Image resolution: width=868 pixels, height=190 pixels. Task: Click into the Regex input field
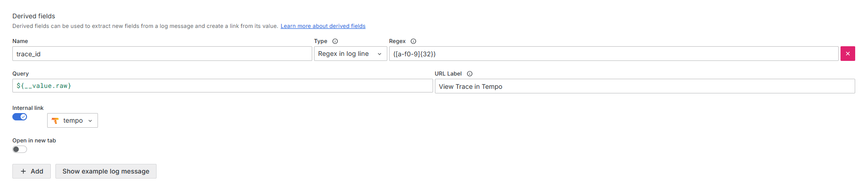click(x=613, y=54)
